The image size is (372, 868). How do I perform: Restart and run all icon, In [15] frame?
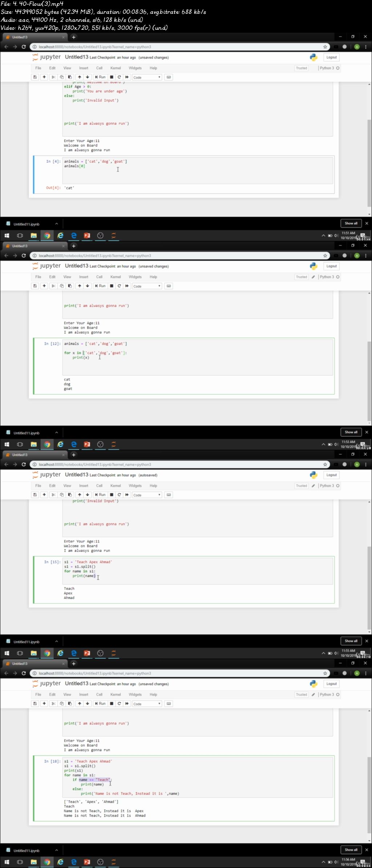point(127,495)
